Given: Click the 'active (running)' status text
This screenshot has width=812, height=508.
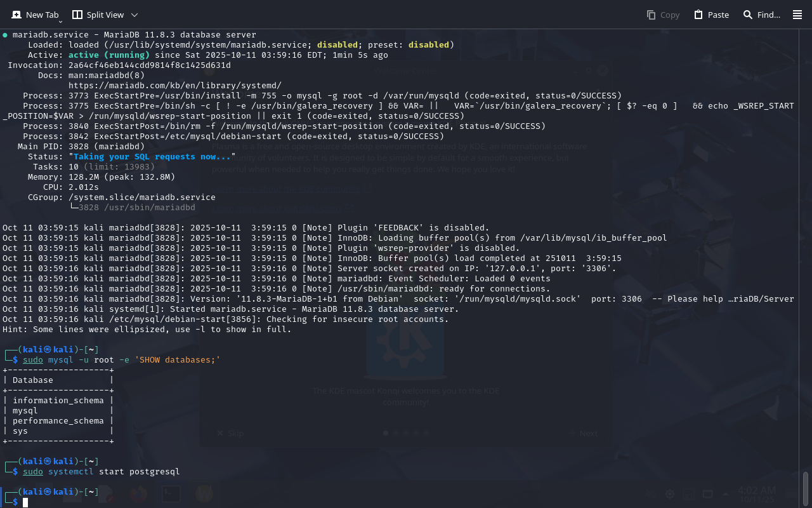Looking at the screenshot, I should pos(109,55).
